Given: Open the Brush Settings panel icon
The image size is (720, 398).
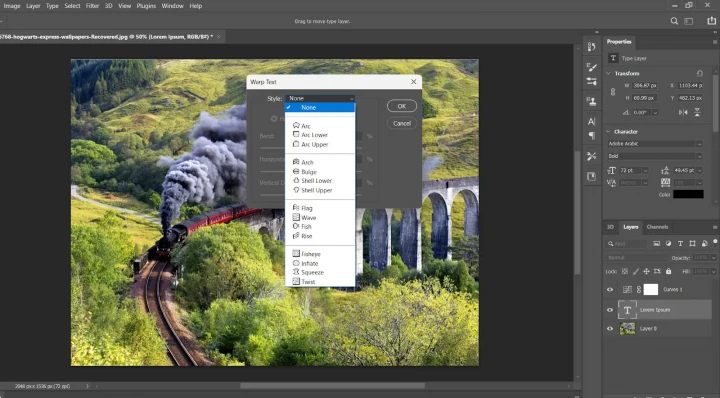Looking at the screenshot, I should click(591, 67).
